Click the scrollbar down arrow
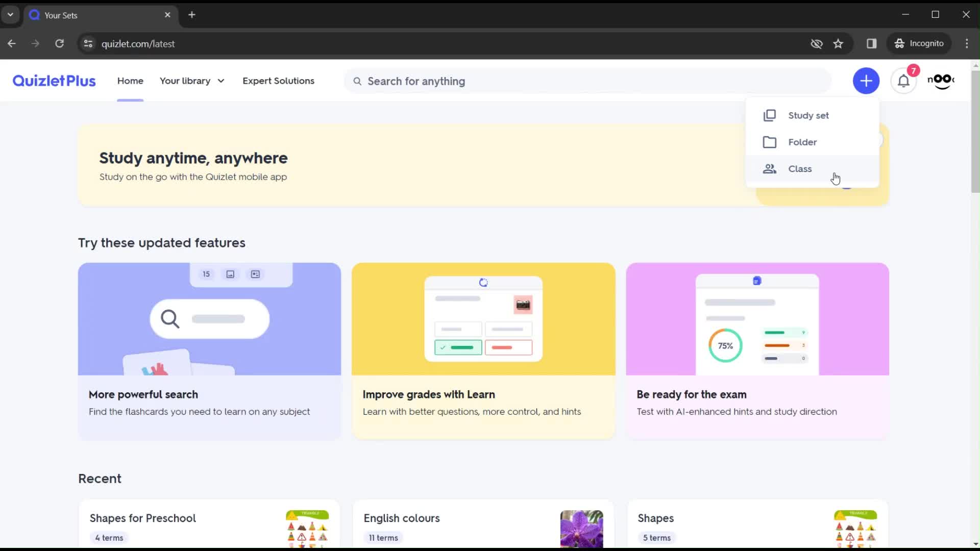 [x=975, y=544]
